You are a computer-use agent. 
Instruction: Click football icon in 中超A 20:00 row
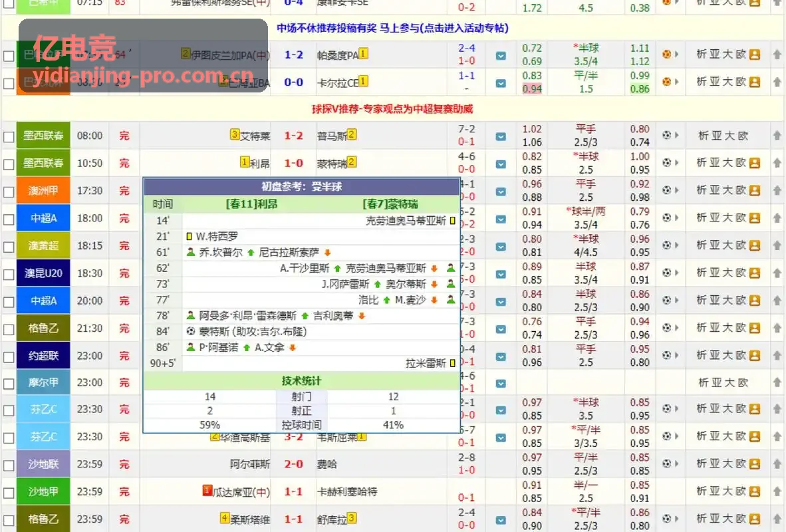(x=667, y=301)
